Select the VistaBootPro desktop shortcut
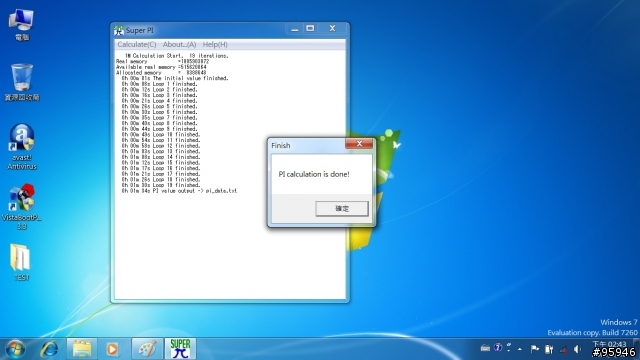Viewport: 640px width, 360px height. [22, 207]
